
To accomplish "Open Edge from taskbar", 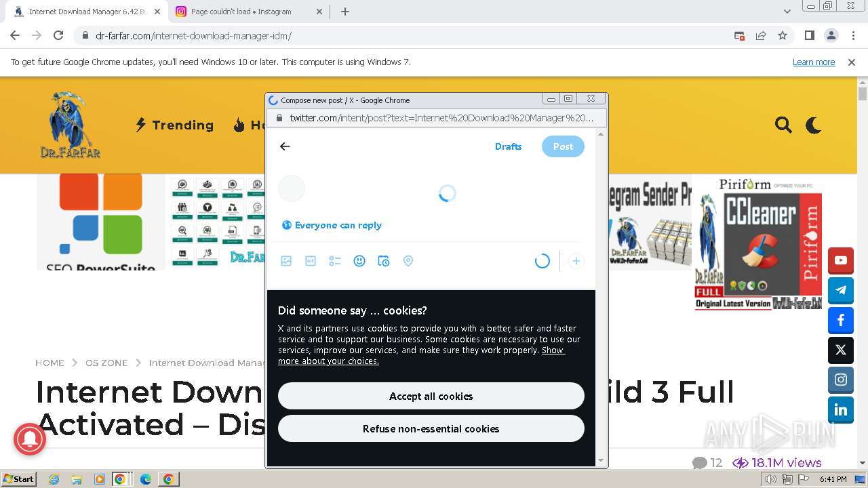I will [x=146, y=479].
